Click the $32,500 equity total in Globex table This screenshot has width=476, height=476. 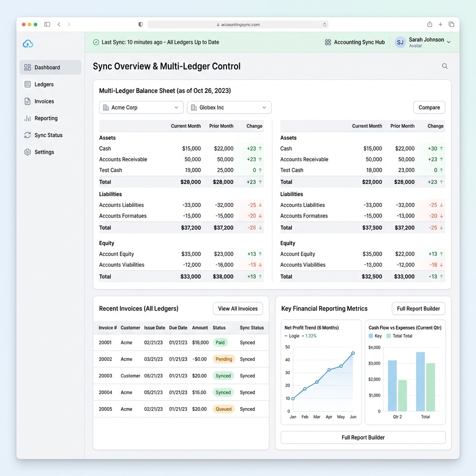[371, 277]
